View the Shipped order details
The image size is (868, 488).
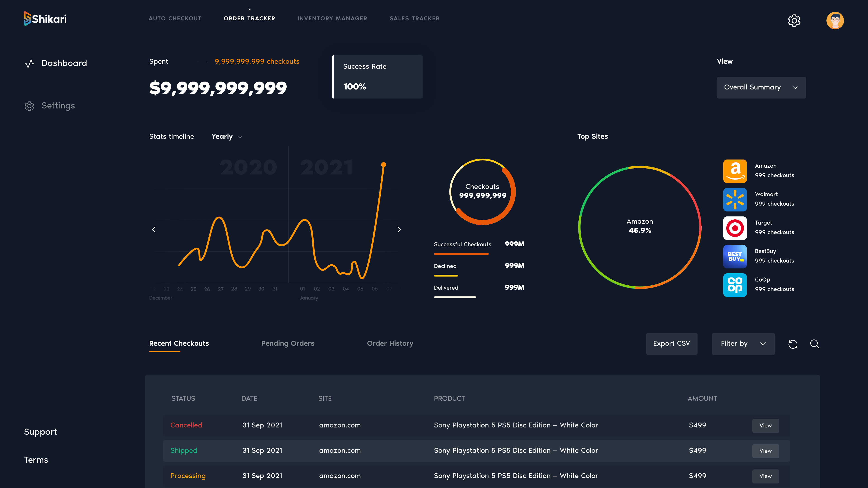[766, 451]
